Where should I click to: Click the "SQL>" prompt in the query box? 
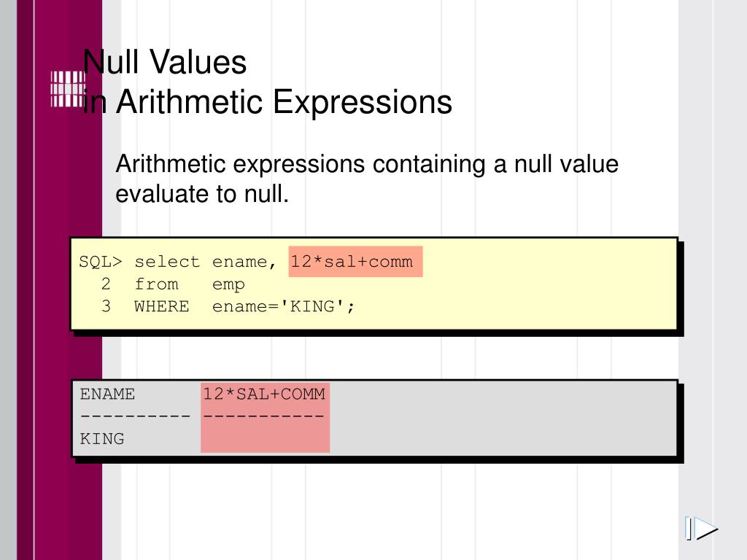click(101, 262)
